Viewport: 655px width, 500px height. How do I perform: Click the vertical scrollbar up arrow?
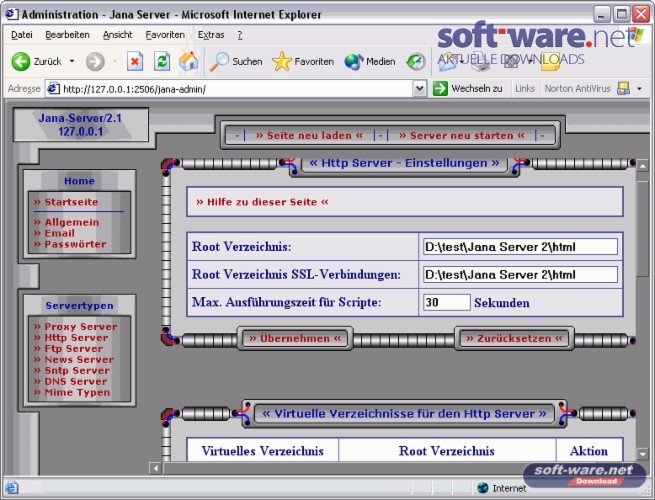642,166
